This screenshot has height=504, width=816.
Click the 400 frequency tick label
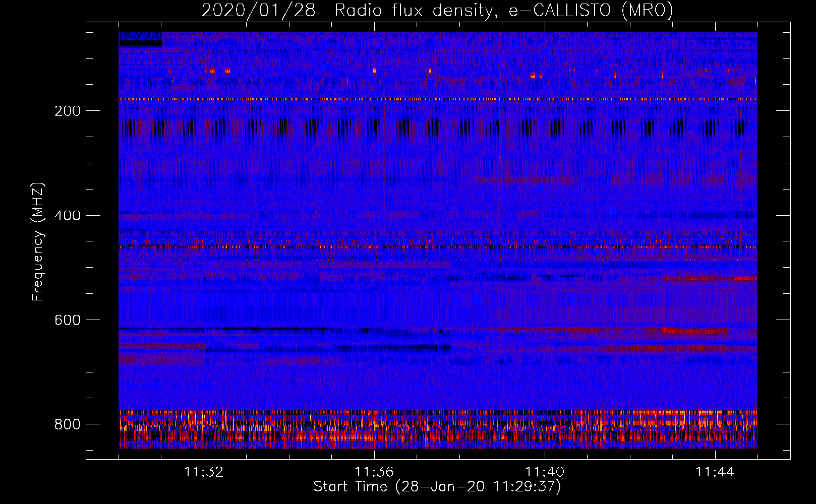pyautogui.click(x=67, y=216)
